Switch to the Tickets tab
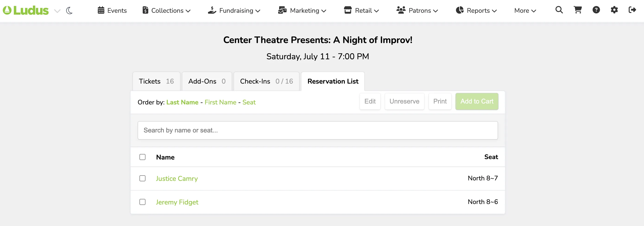 coord(156,81)
